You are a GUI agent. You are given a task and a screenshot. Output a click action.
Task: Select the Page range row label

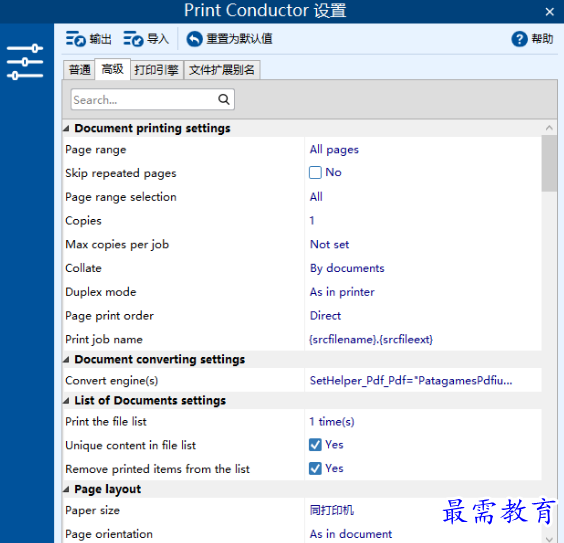96,149
